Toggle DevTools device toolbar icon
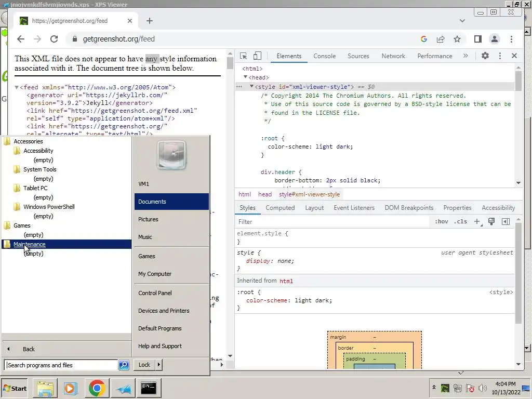 (x=257, y=56)
